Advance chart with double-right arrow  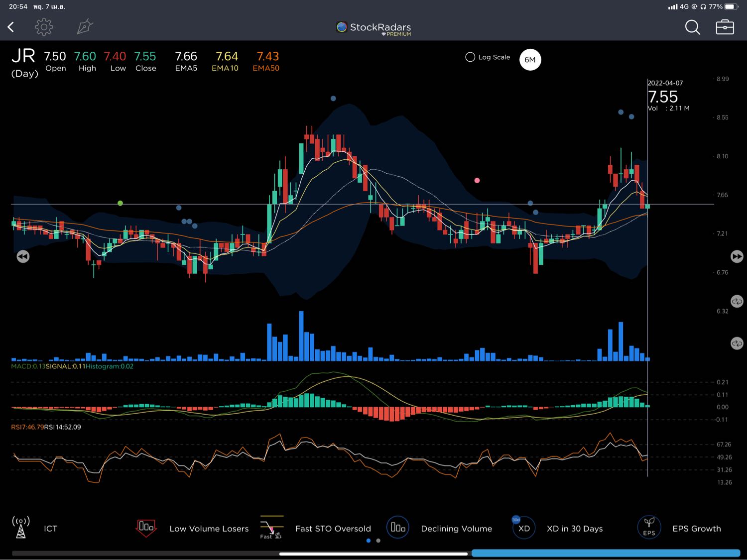737,256
